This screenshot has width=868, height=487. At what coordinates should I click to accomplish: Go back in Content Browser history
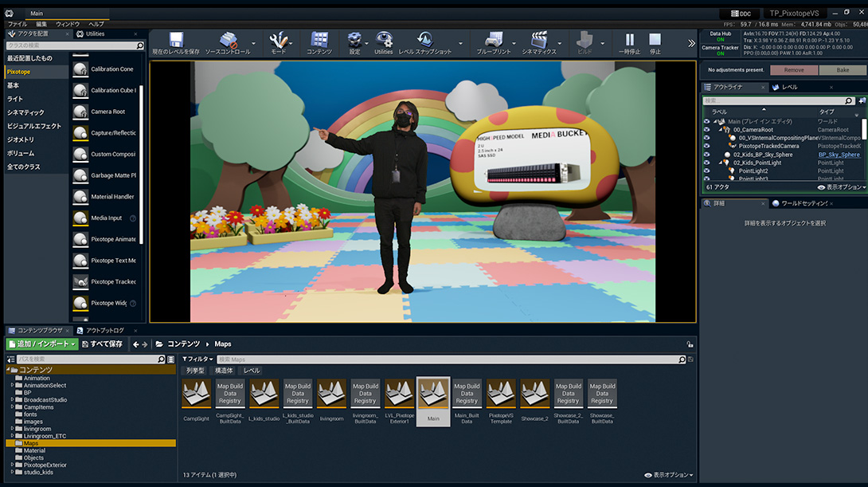click(x=135, y=344)
